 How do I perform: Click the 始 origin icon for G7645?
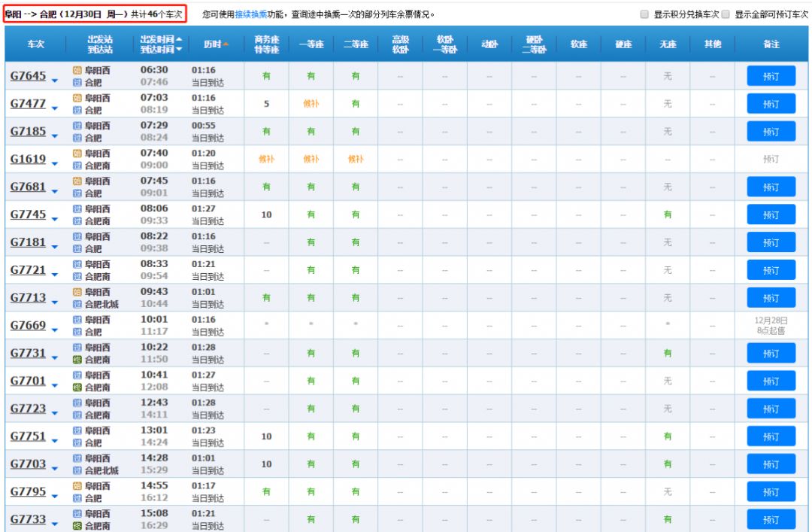pyautogui.click(x=77, y=70)
